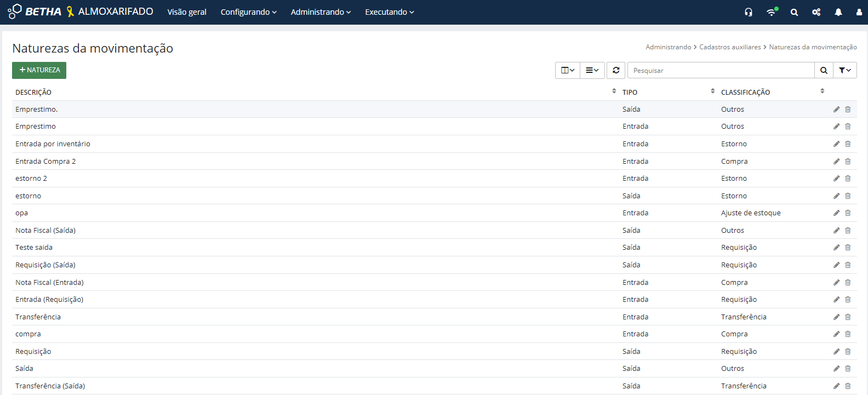Open Cadastros auxiliares breadcrumb link
The width and height of the screenshot is (868, 395).
[x=730, y=47]
